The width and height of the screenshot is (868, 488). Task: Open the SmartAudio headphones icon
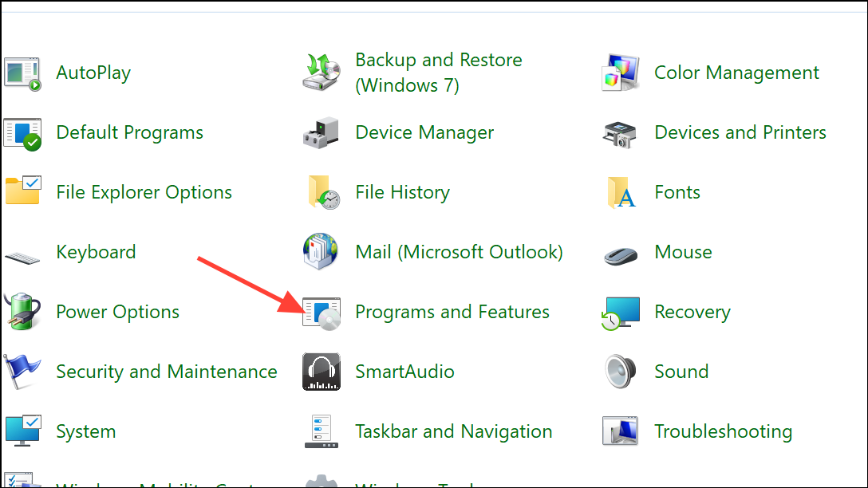[322, 372]
